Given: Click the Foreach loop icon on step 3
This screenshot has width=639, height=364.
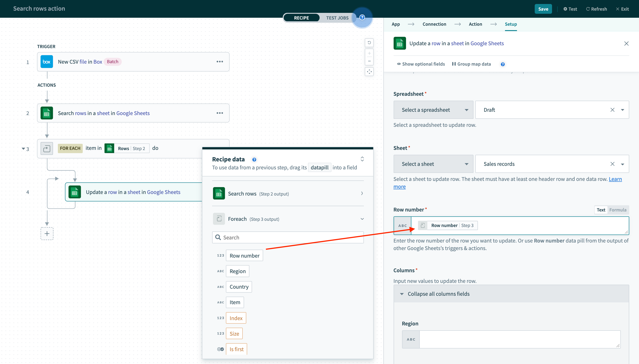Looking at the screenshot, I should (x=47, y=148).
